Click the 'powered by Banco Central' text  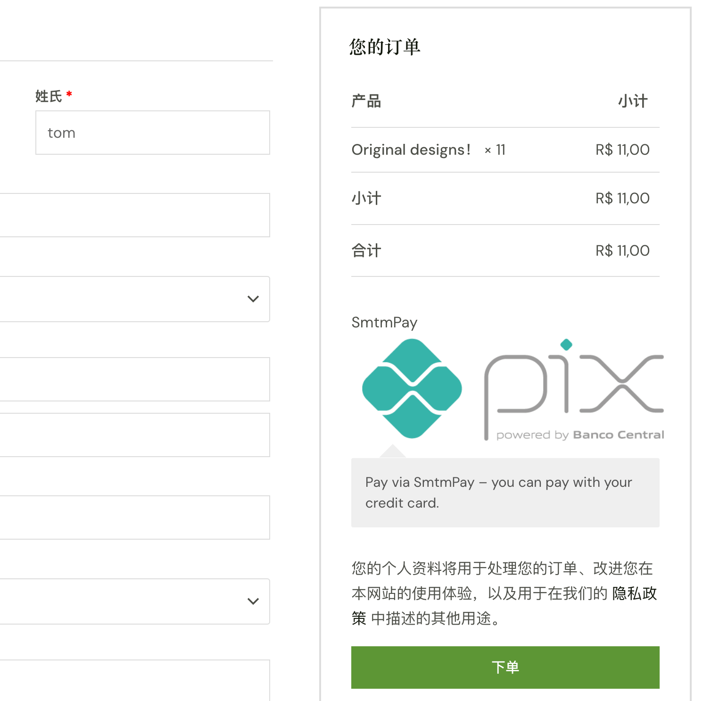click(580, 435)
